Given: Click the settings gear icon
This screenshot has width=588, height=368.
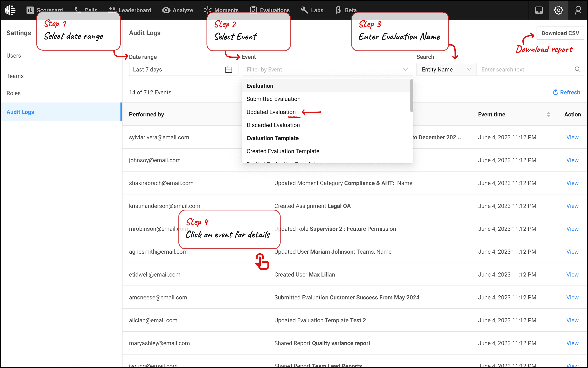Looking at the screenshot, I should pyautogui.click(x=558, y=10).
